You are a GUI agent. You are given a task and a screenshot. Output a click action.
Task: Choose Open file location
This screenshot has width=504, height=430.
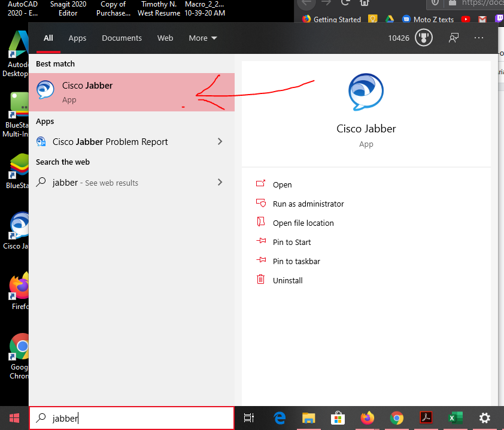tap(303, 223)
